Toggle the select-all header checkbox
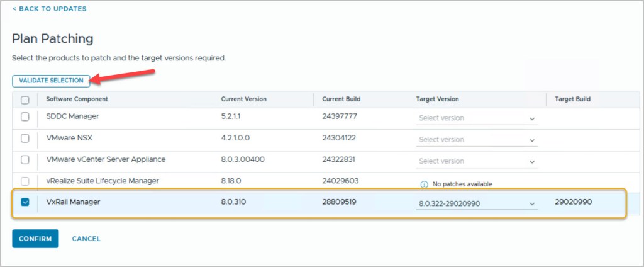This screenshot has height=267, width=644. pyautogui.click(x=25, y=99)
